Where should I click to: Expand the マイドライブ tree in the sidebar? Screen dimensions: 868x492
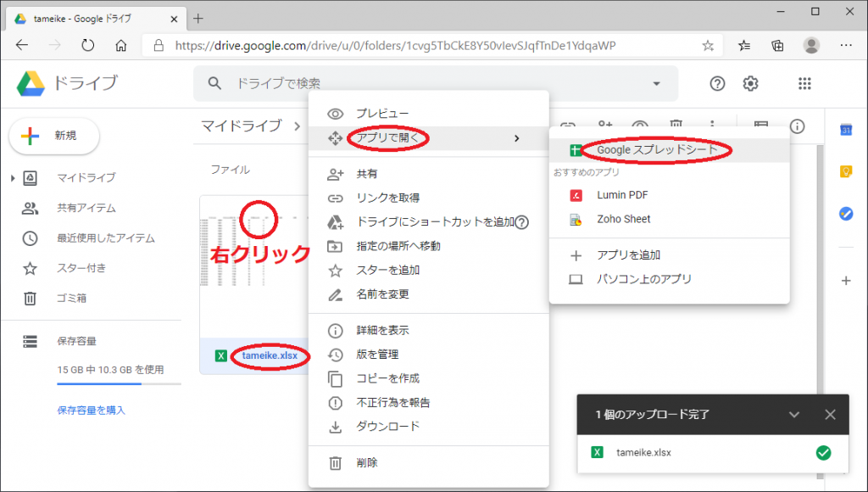click(x=13, y=178)
